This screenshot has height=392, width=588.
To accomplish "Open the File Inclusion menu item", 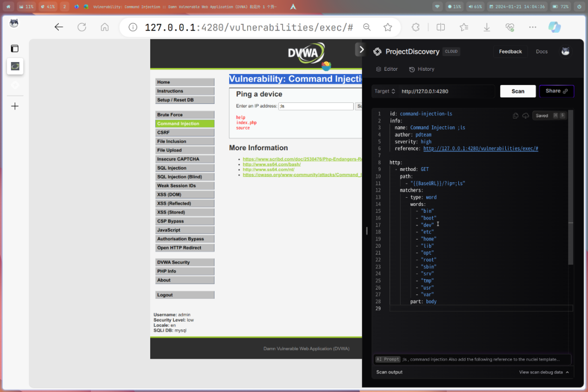I will coord(185,142).
